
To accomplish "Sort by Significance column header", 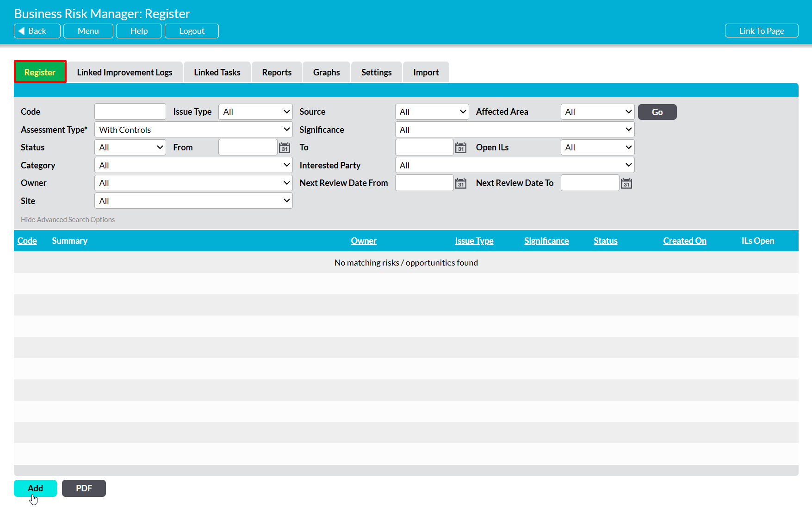I will (x=546, y=241).
